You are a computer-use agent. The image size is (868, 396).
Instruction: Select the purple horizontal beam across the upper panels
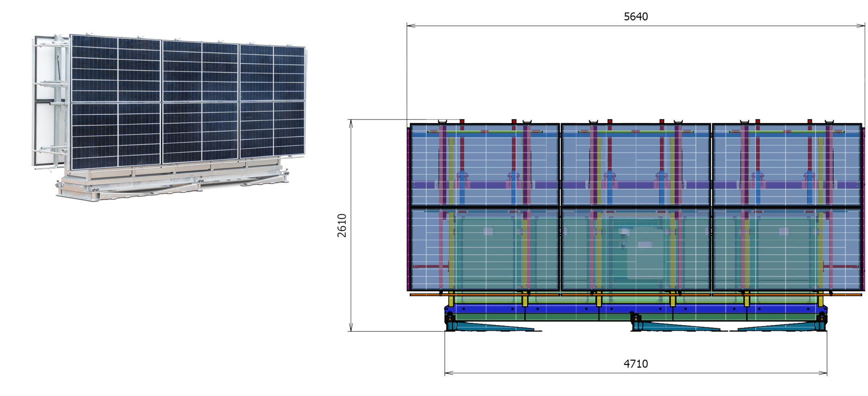point(635,185)
